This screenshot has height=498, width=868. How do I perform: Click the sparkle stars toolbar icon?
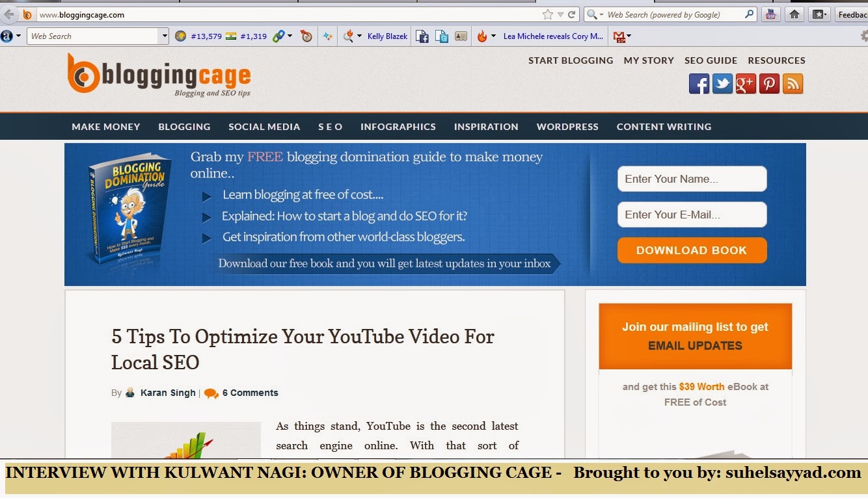[328, 36]
